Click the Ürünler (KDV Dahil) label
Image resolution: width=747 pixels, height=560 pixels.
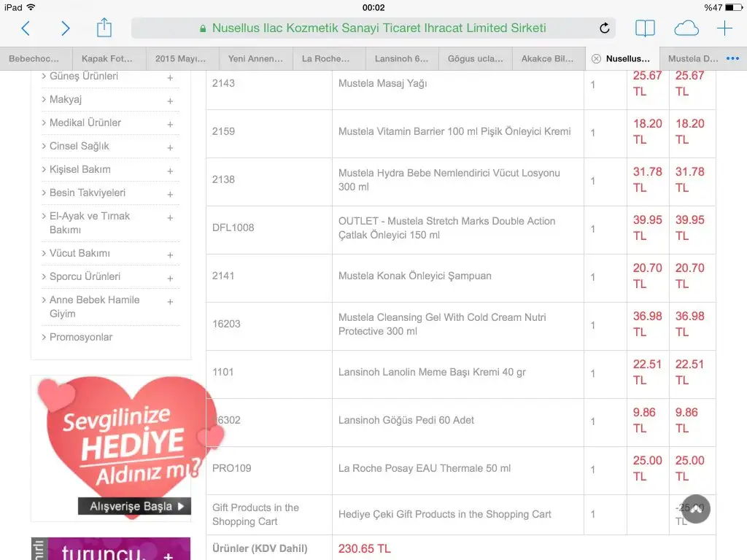(260, 548)
